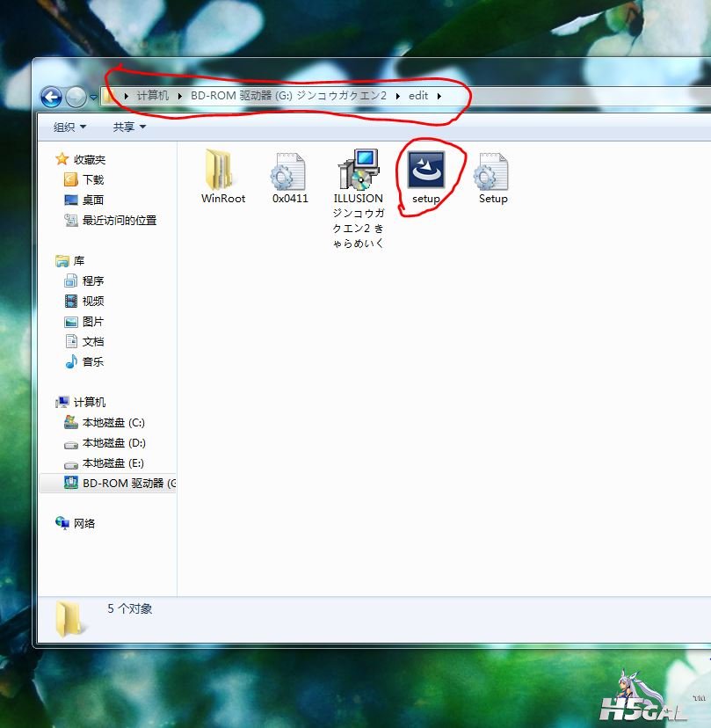The image size is (711, 728).
Task: Expand arrow after 计算机 breadcrumb
Action: pos(179,96)
